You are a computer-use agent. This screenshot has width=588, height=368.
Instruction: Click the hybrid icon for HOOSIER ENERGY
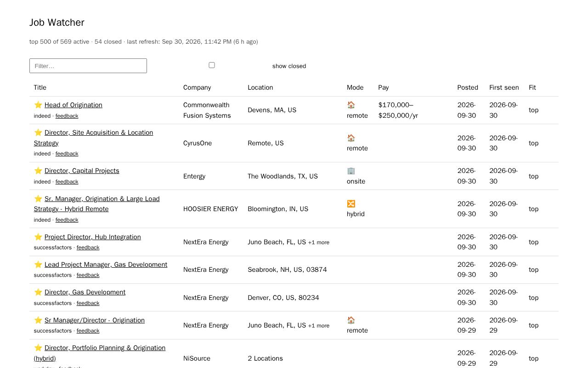point(351,204)
